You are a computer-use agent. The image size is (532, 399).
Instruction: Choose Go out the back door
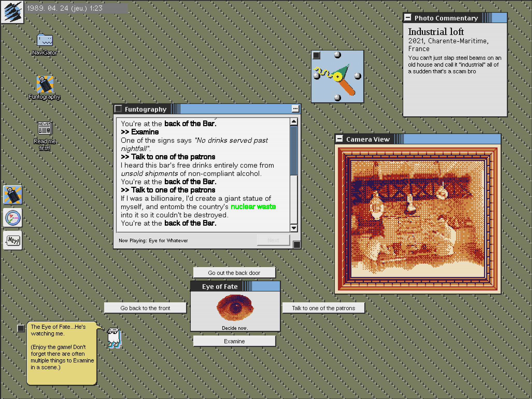coord(234,273)
